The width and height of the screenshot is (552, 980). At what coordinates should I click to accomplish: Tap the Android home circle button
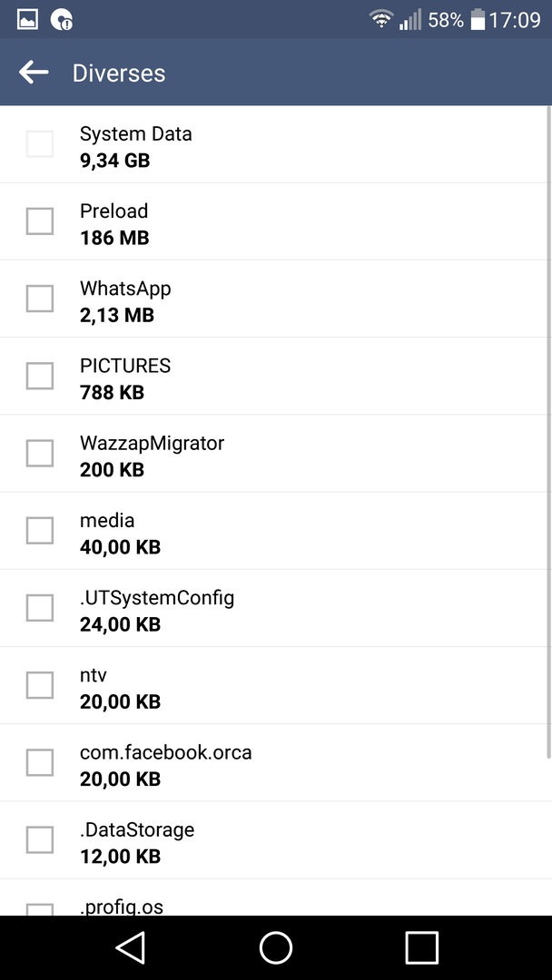[276, 947]
